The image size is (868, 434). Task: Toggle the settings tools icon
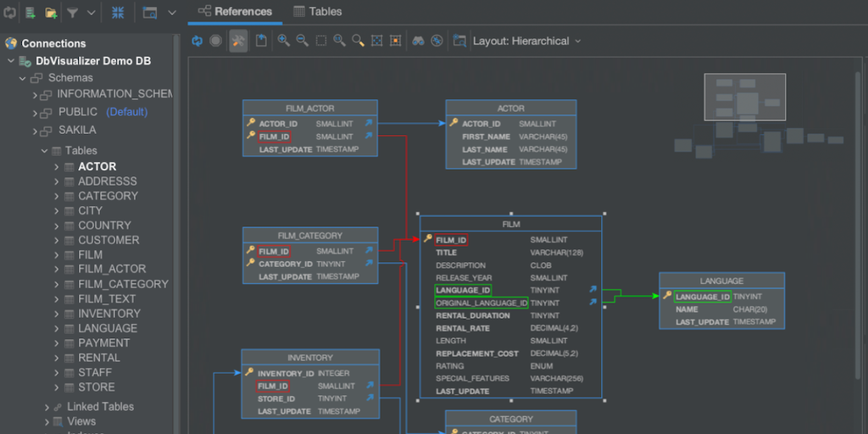point(238,41)
